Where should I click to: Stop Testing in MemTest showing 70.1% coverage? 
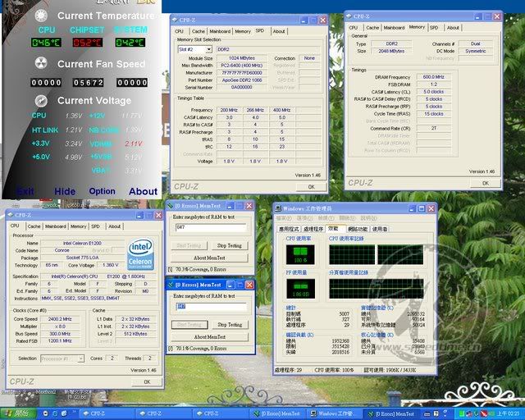click(230, 325)
